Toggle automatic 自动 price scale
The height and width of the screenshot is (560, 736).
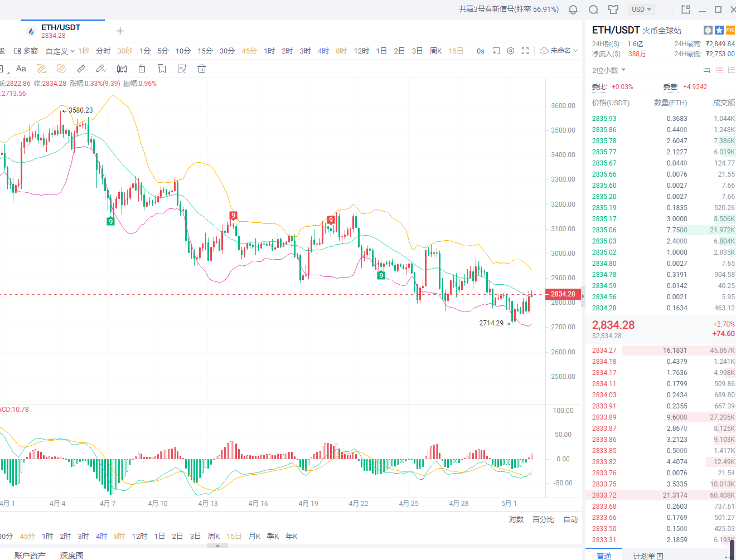click(570, 519)
